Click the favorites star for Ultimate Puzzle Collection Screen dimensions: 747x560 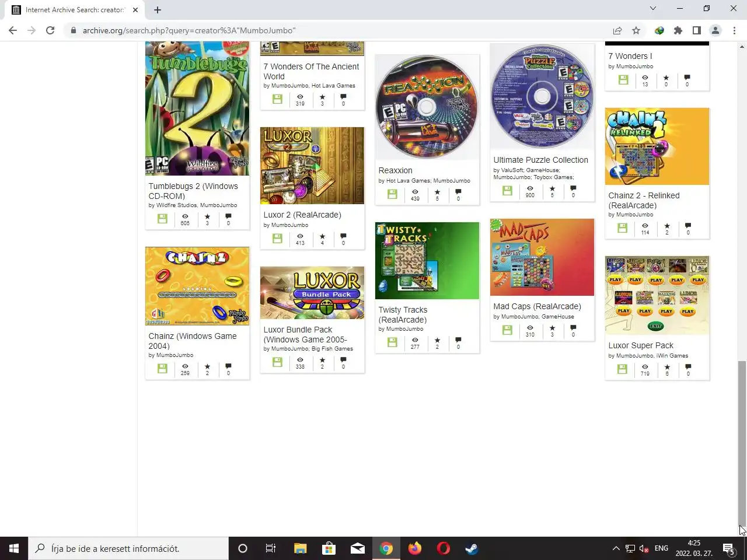tap(552, 188)
